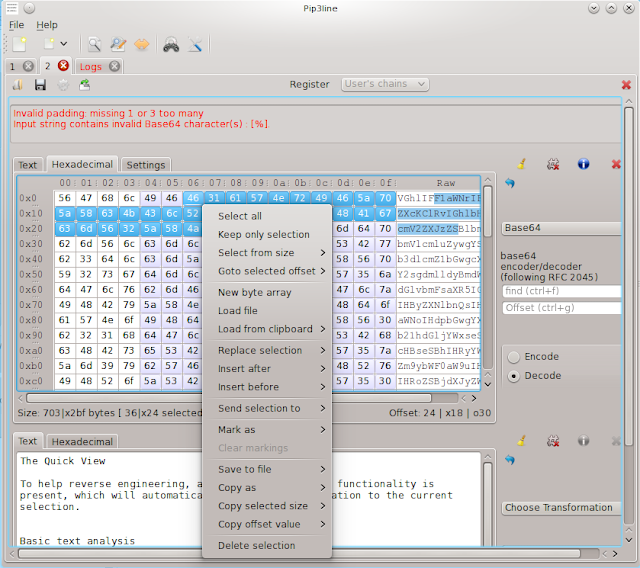640x568 pixels.
Task: Choose New byte array
Action: 267,293
